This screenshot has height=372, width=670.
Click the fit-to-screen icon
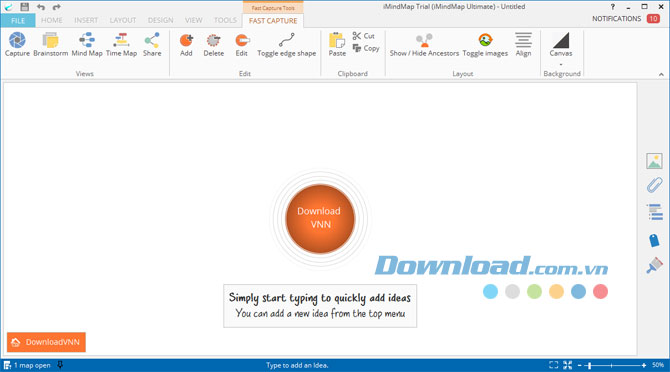pyautogui.click(x=567, y=365)
